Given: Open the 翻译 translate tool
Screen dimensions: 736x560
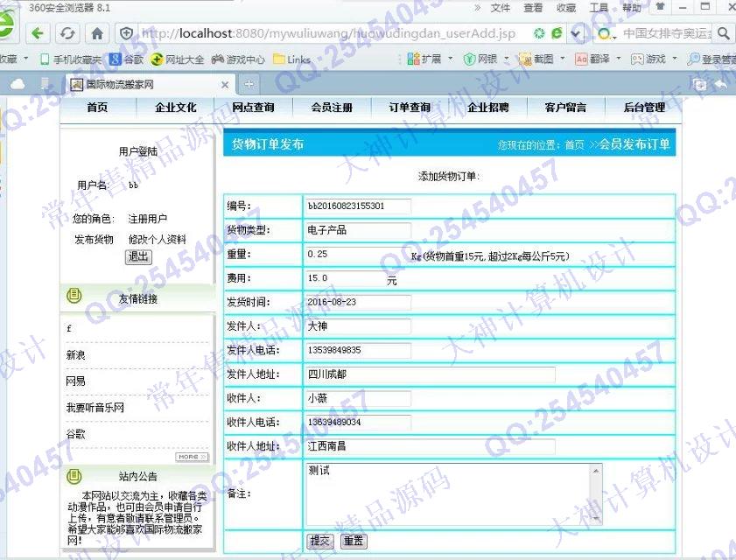Looking at the screenshot, I should pos(592,59).
